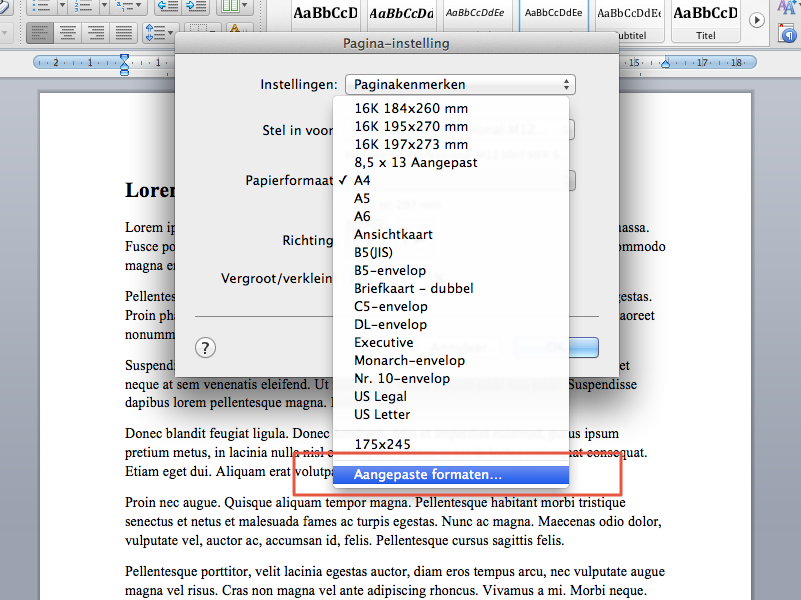801x600 pixels.
Task: Click the line spacing icon
Action: coord(154,34)
